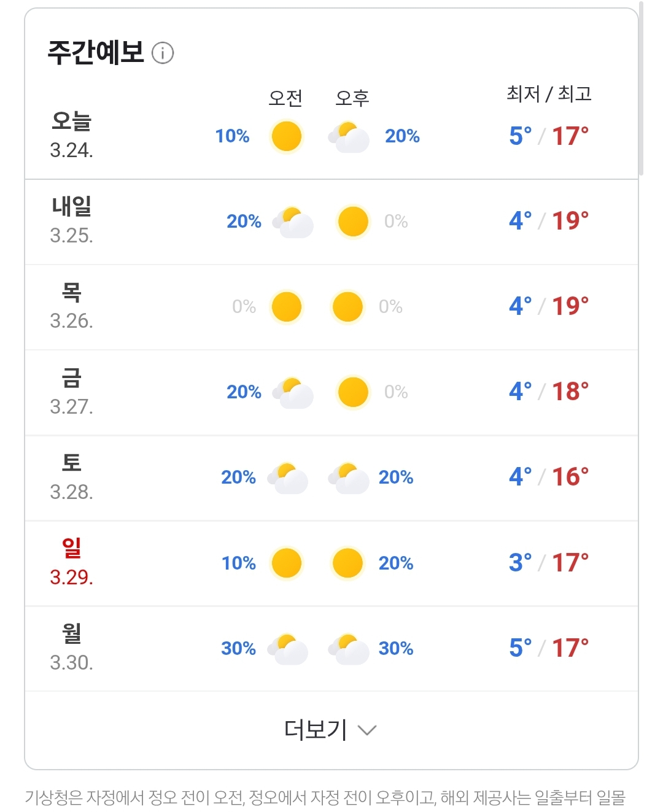Image resolution: width=663 pixels, height=812 pixels.
Task: Click the 3.29 morning sun icon
Action: (287, 563)
